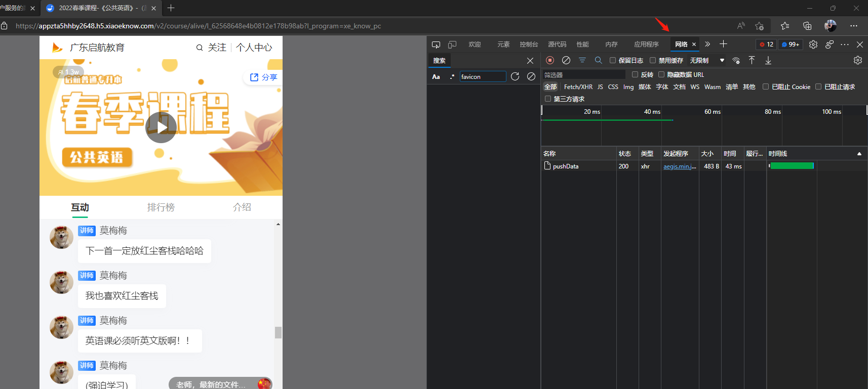
Task: Toggle sort order arrow in 时间线 column
Action: tap(859, 154)
